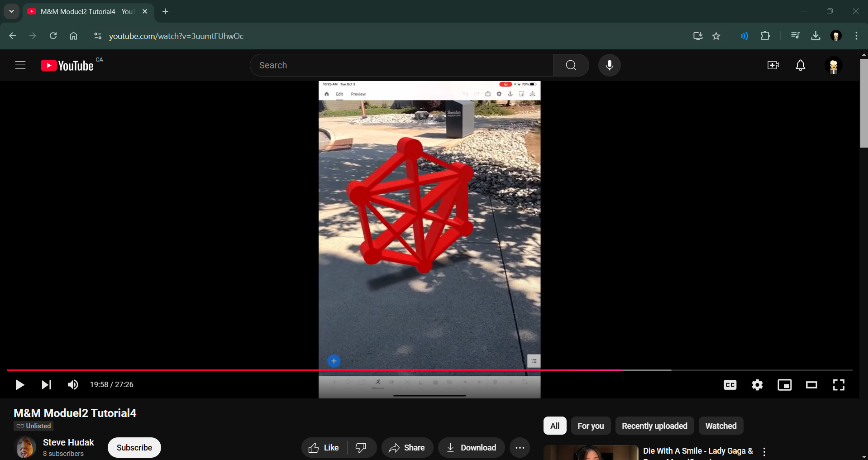This screenshot has width=868, height=460.
Task: Open YouTube notifications bell
Action: [x=800, y=65]
